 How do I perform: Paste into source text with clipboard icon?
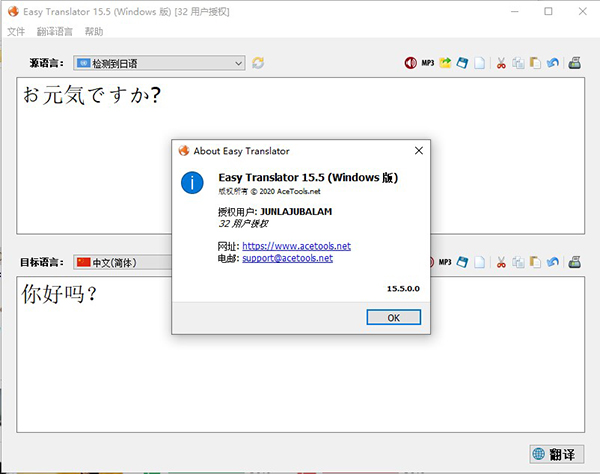pos(535,63)
